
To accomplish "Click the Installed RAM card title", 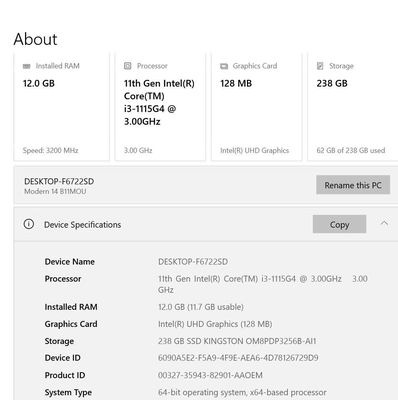I will tap(58, 66).
